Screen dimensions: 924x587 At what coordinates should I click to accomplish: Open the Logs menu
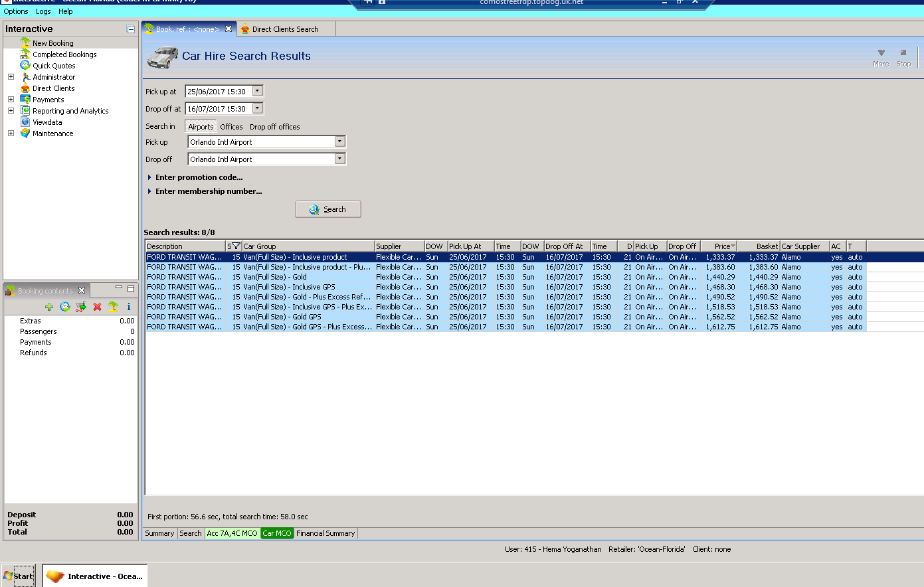click(x=43, y=11)
